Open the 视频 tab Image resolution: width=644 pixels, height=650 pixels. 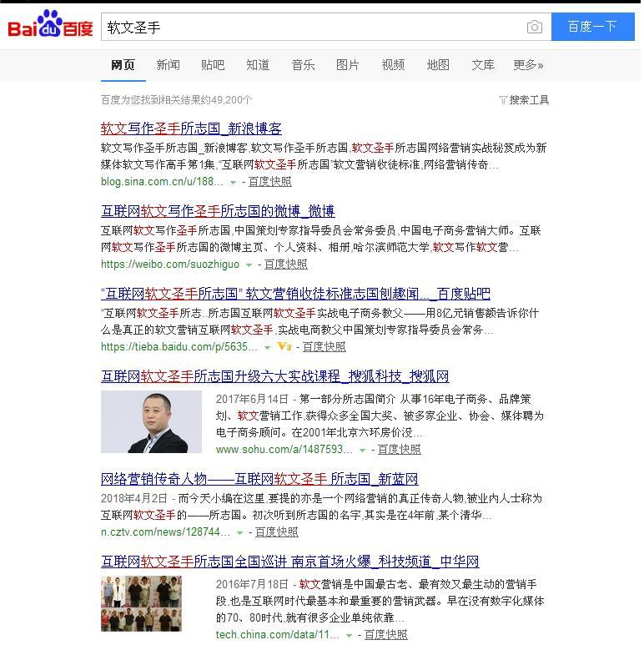(393, 65)
